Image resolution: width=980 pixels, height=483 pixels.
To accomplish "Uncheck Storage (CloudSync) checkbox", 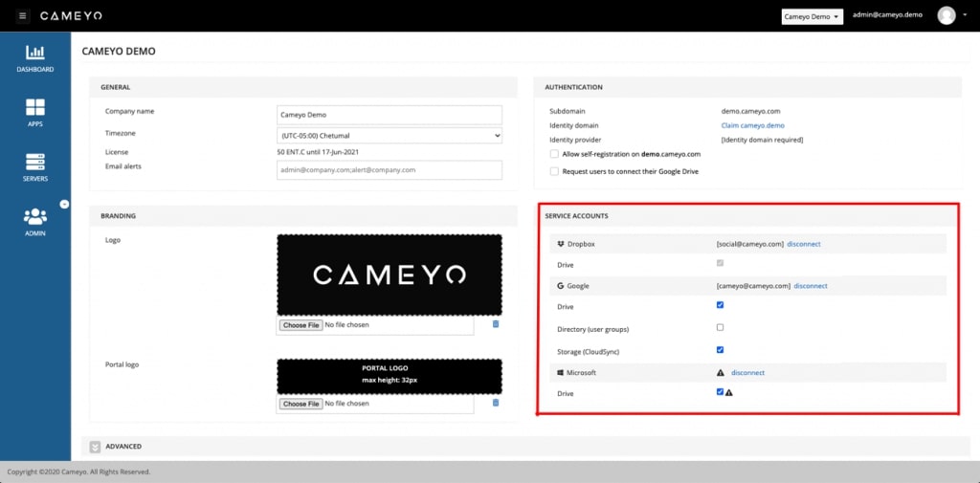I will tap(720, 350).
